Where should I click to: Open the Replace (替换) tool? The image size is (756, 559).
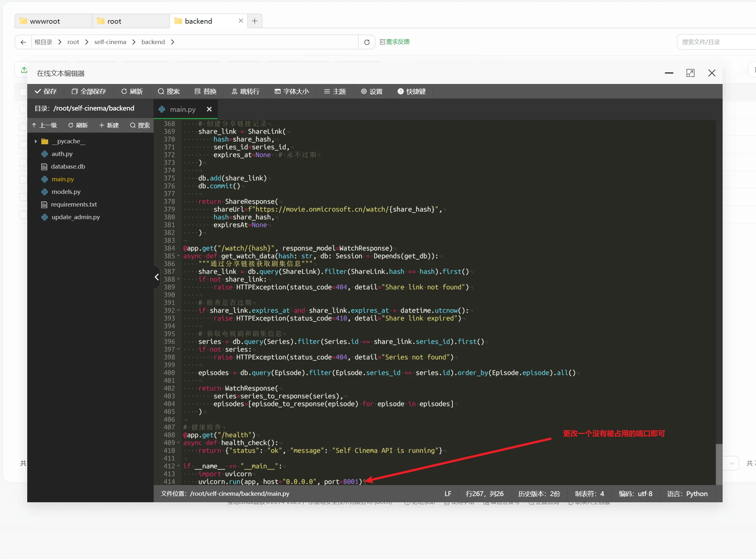click(205, 91)
